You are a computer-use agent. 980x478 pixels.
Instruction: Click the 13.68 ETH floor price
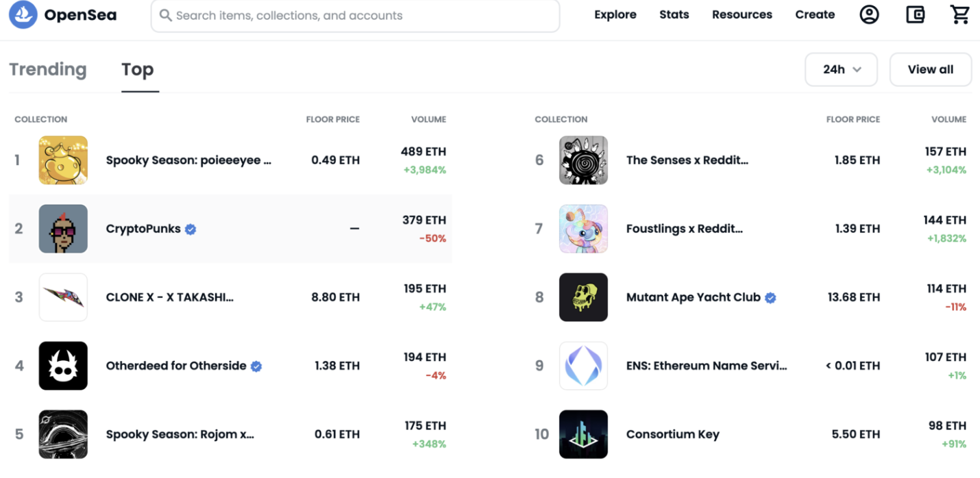[854, 297]
